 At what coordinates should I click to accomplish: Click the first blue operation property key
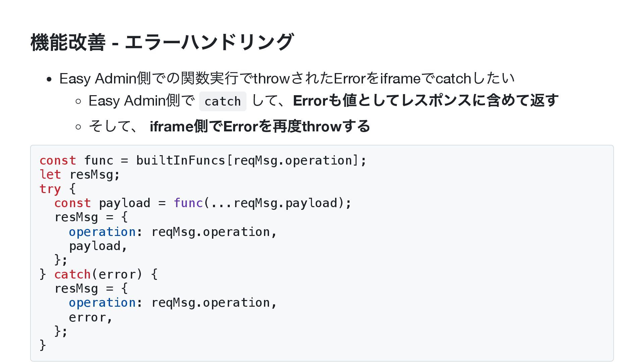(102, 232)
